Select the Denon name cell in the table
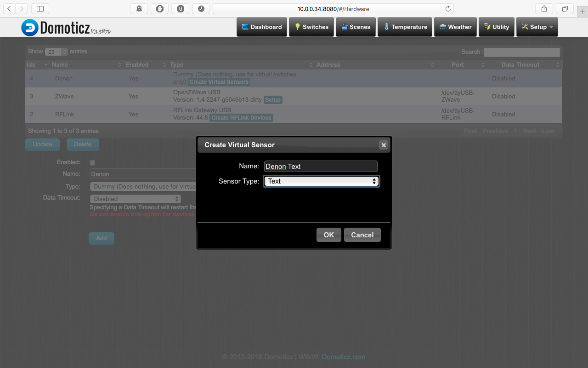This screenshot has width=588, height=368. [64, 79]
